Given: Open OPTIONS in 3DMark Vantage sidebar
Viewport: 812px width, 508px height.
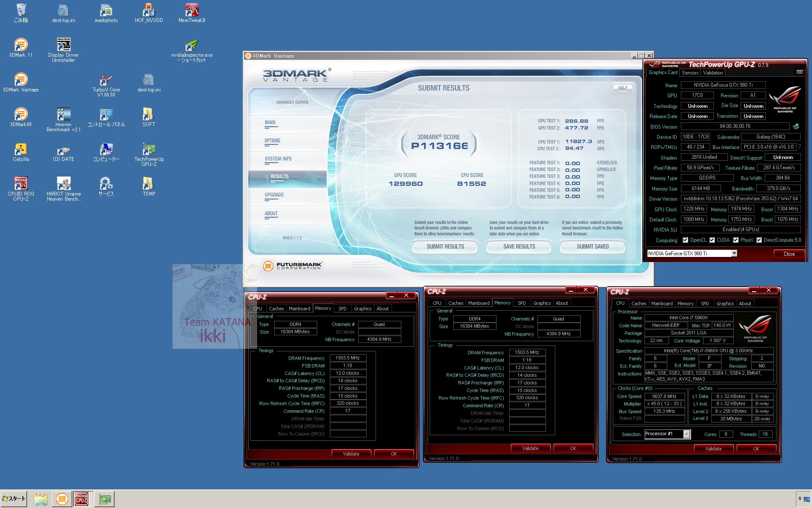Looking at the screenshot, I should coord(288,142).
